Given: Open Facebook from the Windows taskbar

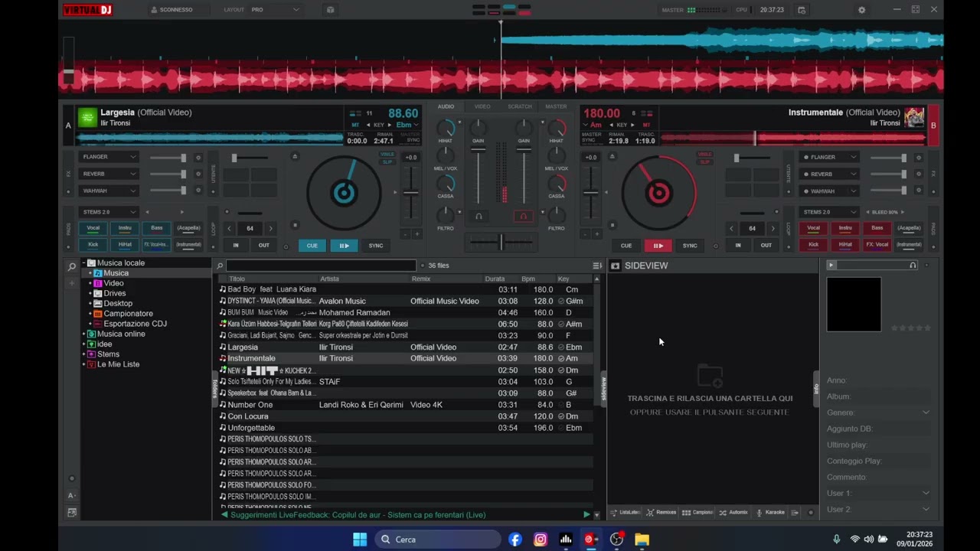Looking at the screenshot, I should 515,540.
